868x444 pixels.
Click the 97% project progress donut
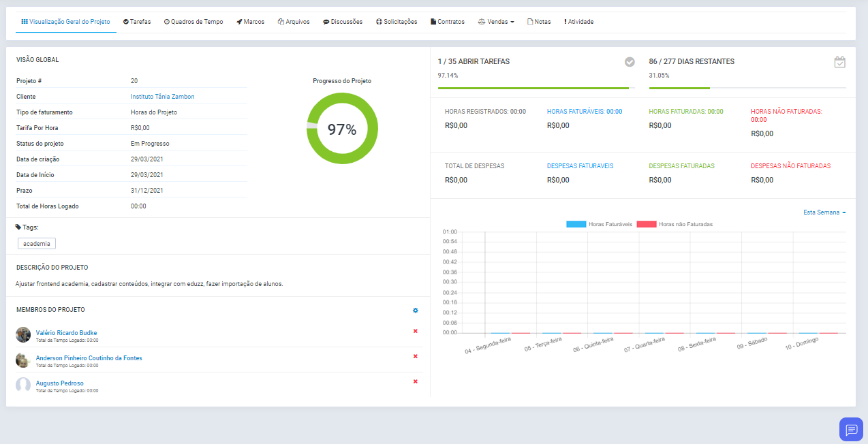coord(342,129)
